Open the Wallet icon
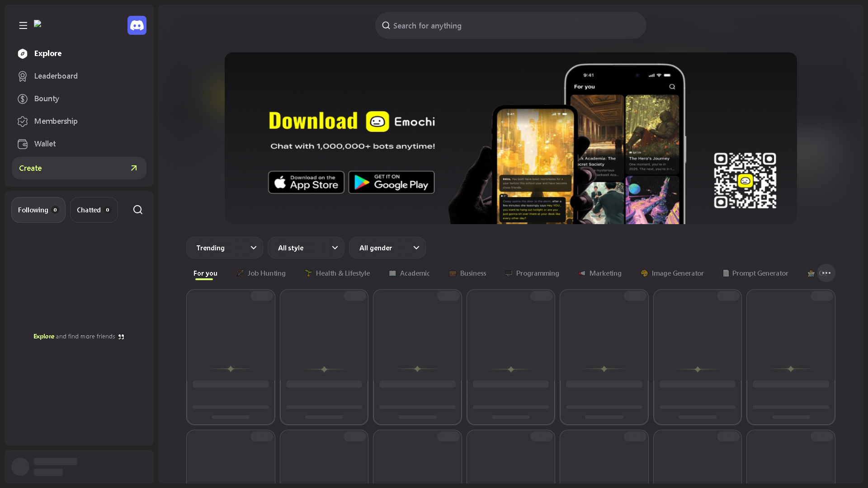Screen dimensions: 868x488 click(x=22, y=144)
